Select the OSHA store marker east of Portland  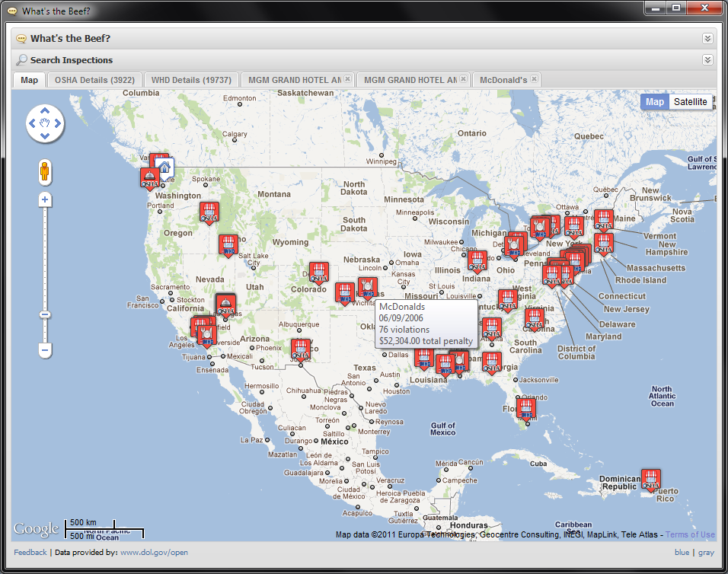209,212
